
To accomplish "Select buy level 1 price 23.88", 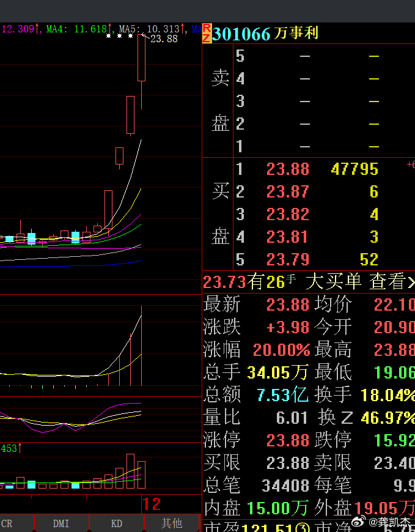I will pyautogui.click(x=288, y=169).
